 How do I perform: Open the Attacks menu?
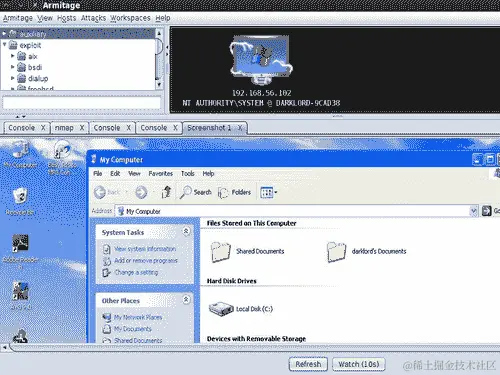pyautogui.click(x=93, y=18)
